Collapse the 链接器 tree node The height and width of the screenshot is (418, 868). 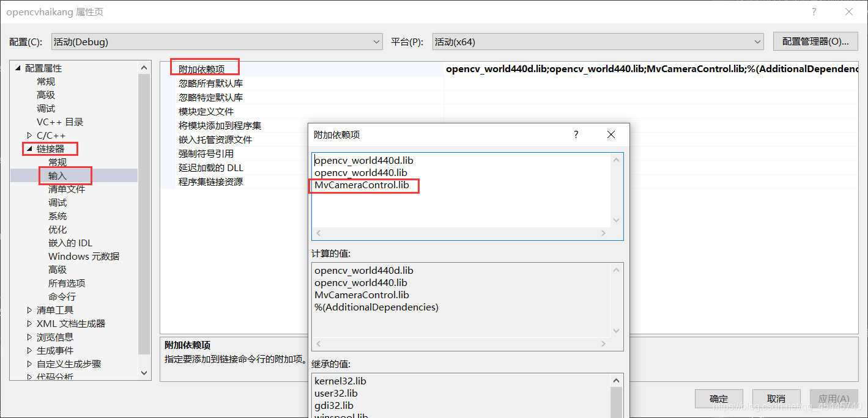pos(29,148)
